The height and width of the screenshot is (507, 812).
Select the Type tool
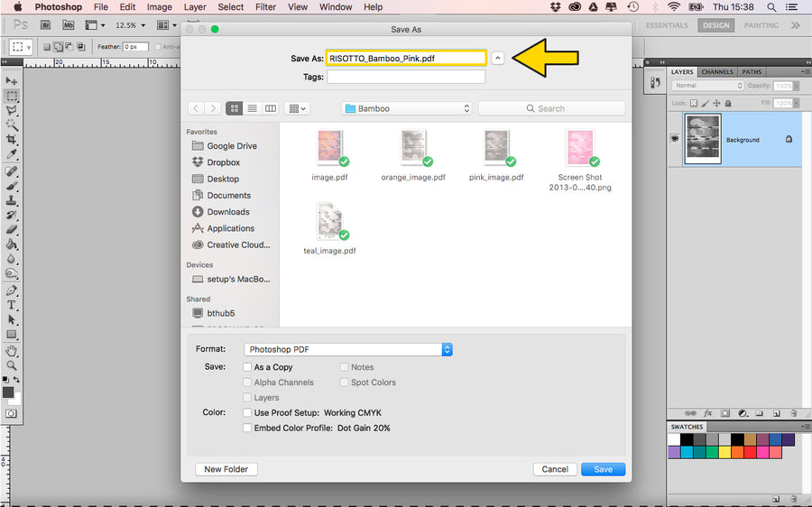pyautogui.click(x=12, y=305)
